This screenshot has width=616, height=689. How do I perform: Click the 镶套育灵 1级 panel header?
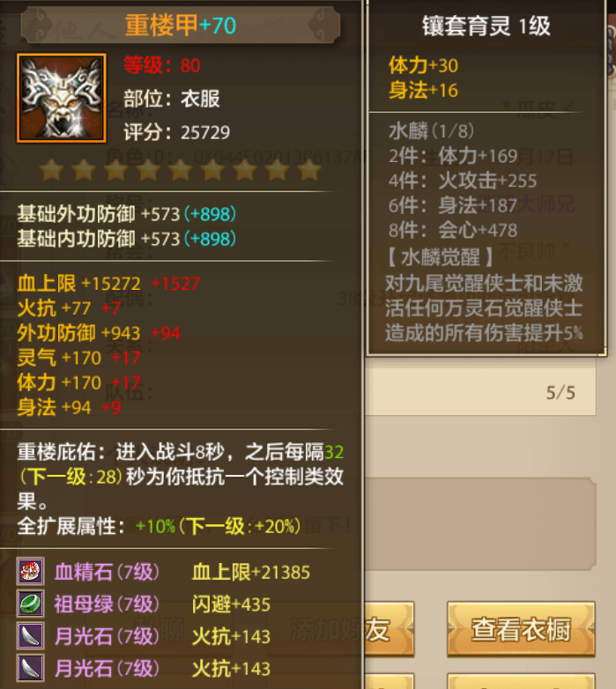[486, 26]
